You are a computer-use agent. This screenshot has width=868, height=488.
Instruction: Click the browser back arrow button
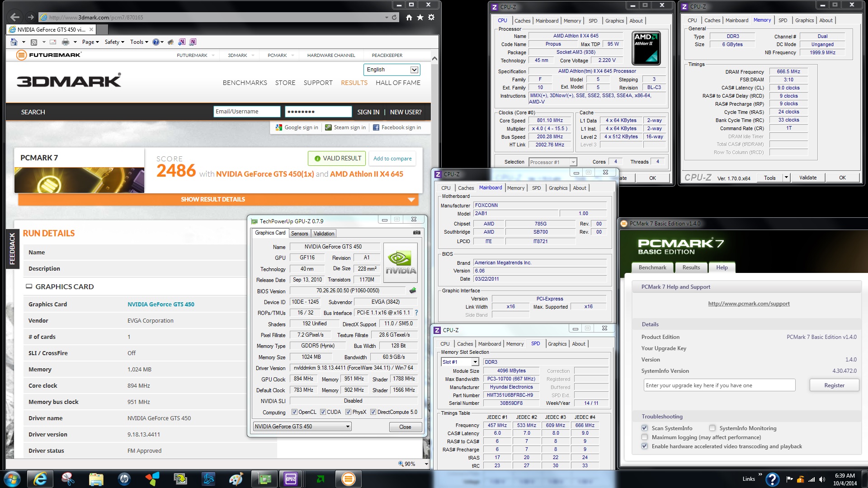point(15,17)
